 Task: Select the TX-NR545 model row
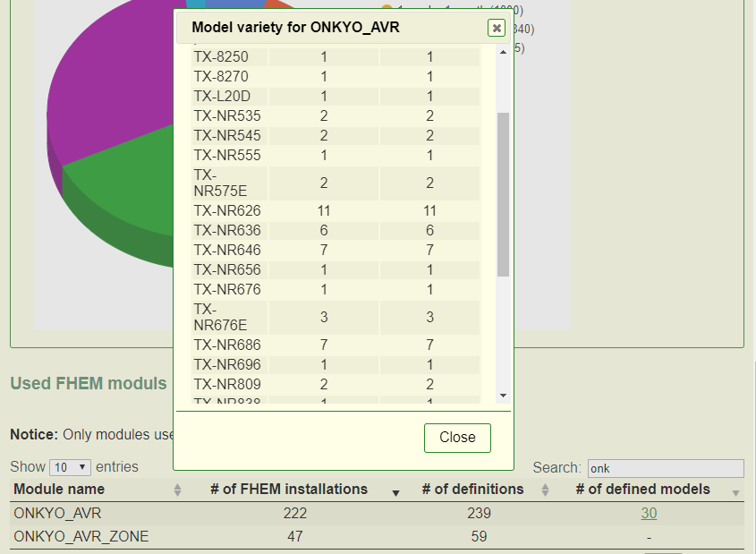pyautogui.click(x=336, y=136)
